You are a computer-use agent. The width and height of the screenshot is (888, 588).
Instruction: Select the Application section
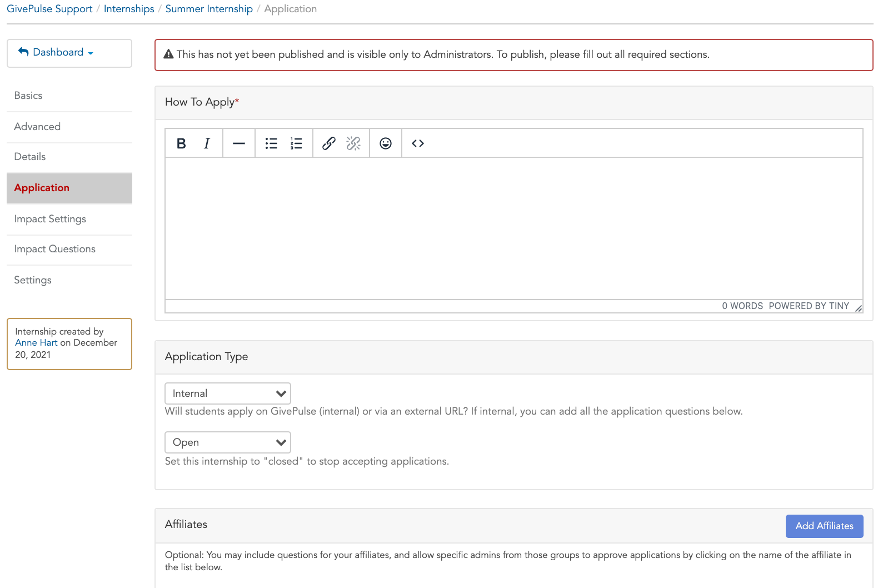69,188
